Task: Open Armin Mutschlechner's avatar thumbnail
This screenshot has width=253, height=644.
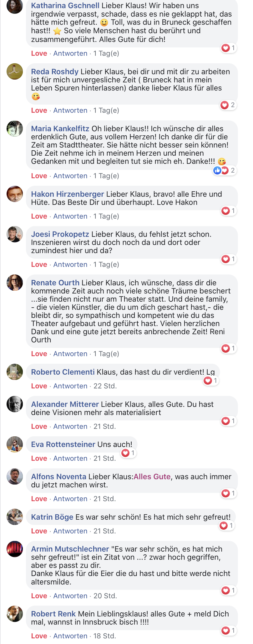Action: 15,549
